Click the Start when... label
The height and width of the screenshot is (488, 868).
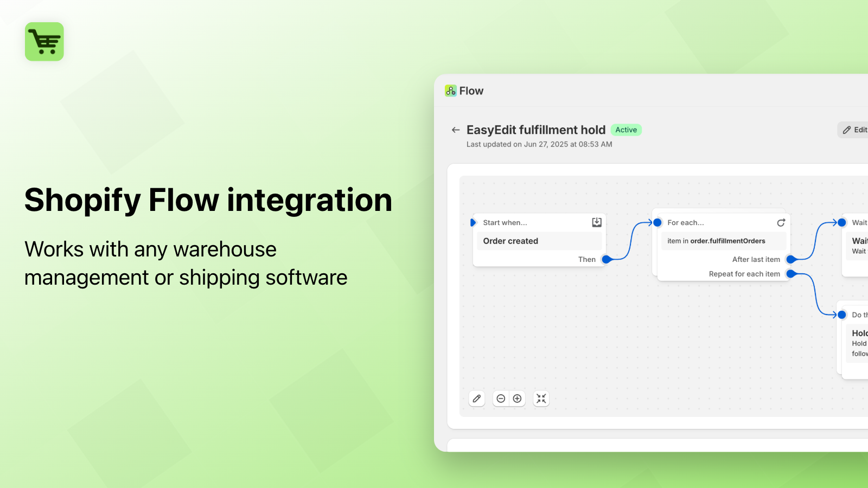[505, 222]
